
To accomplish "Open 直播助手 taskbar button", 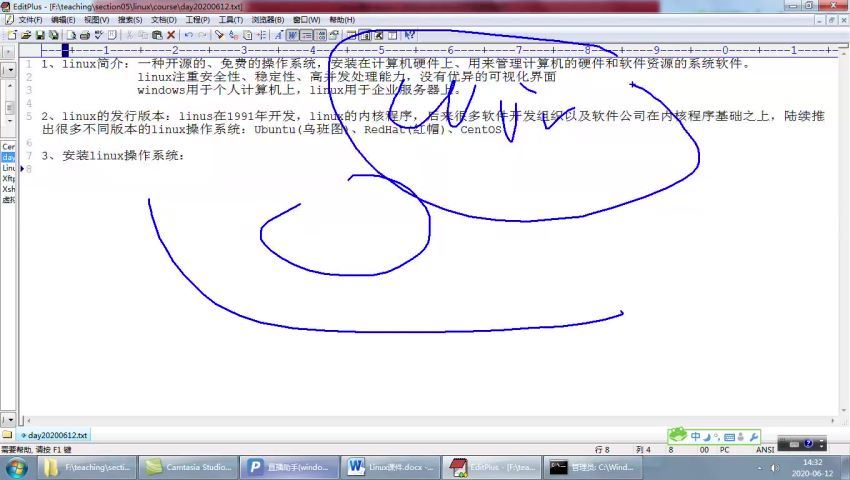I will point(290,467).
